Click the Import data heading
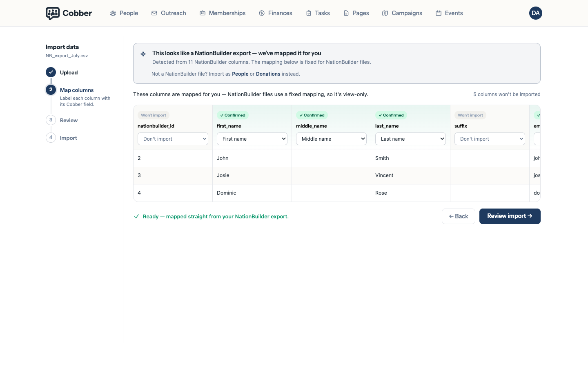This screenshot has width=588, height=368. click(62, 47)
